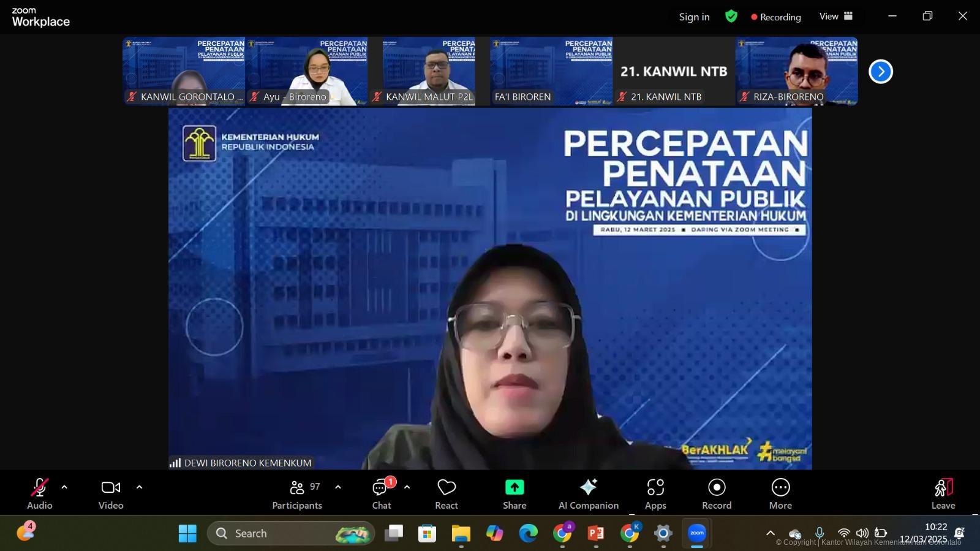The height and width of the screenshot is (551, 980).
Task: Open AI Companion panel
Action: [588, 493]
